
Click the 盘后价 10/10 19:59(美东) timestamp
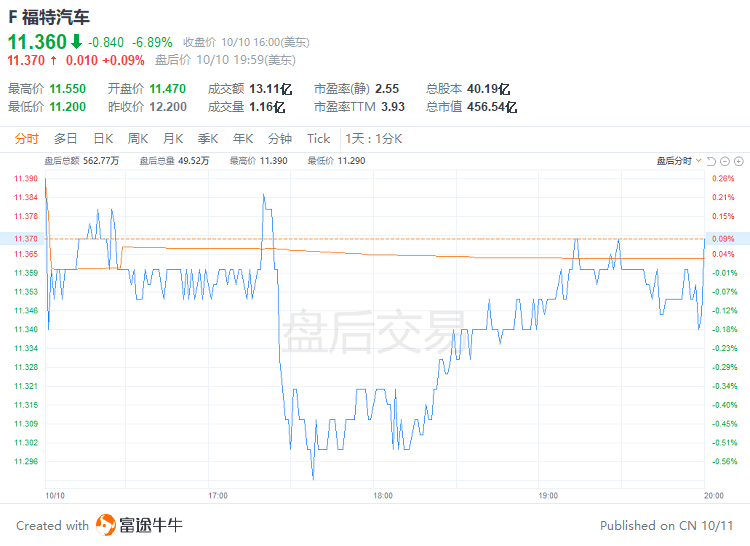click(225, 60)
